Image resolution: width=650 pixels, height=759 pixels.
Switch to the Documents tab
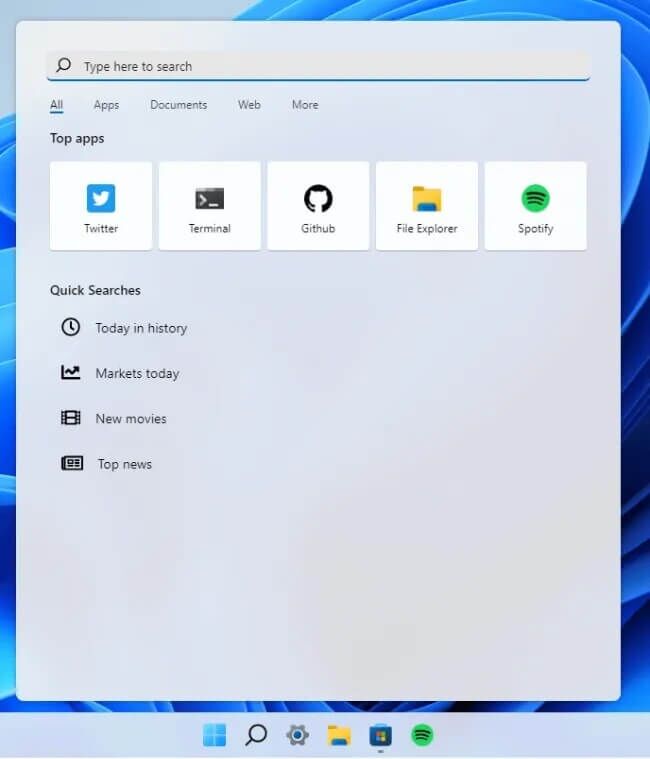click(179, 105)
